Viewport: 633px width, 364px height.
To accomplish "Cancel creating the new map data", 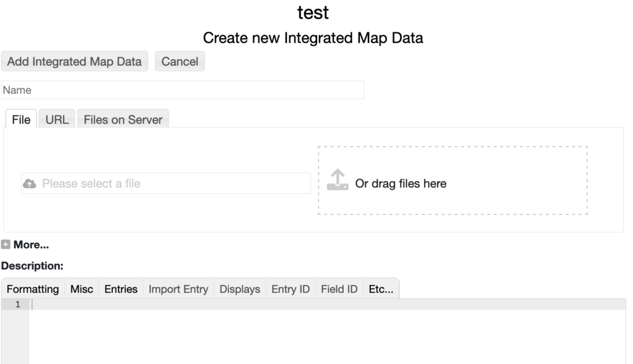I will click(180, 62).
